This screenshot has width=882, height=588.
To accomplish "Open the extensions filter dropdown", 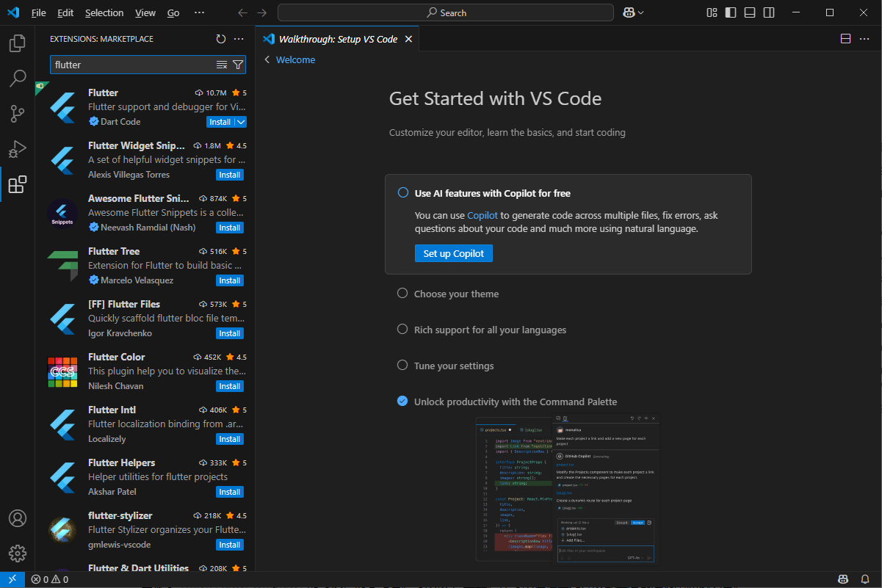I will [237, 65].
